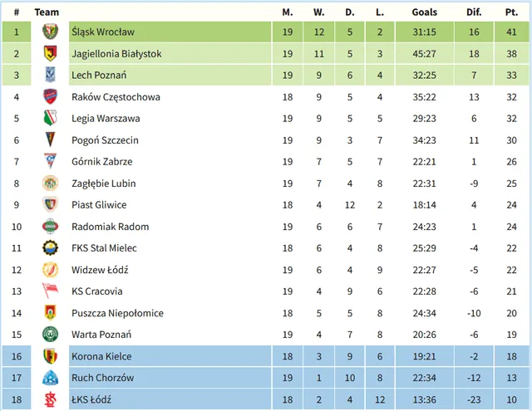The image size is (532, 411).
Task: Sort table by the Pt. column header
Action: pyautogui.click(x=511, y=12)
